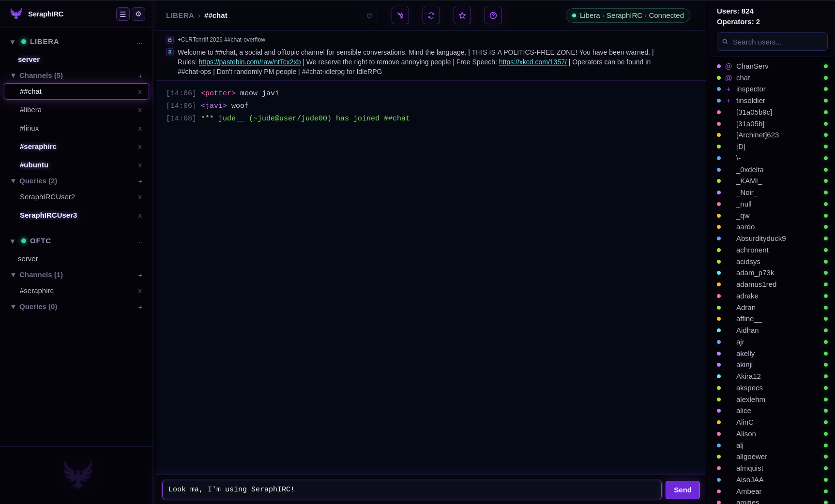Click the Send button
Image resolution: width=835 pixels, height=504 pixels.
point(683,490)
